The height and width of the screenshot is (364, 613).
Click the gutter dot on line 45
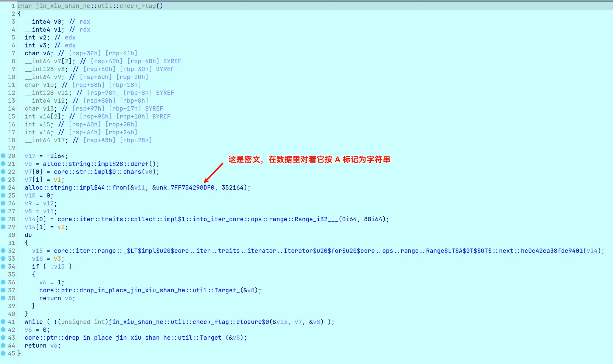click(3, 353)
